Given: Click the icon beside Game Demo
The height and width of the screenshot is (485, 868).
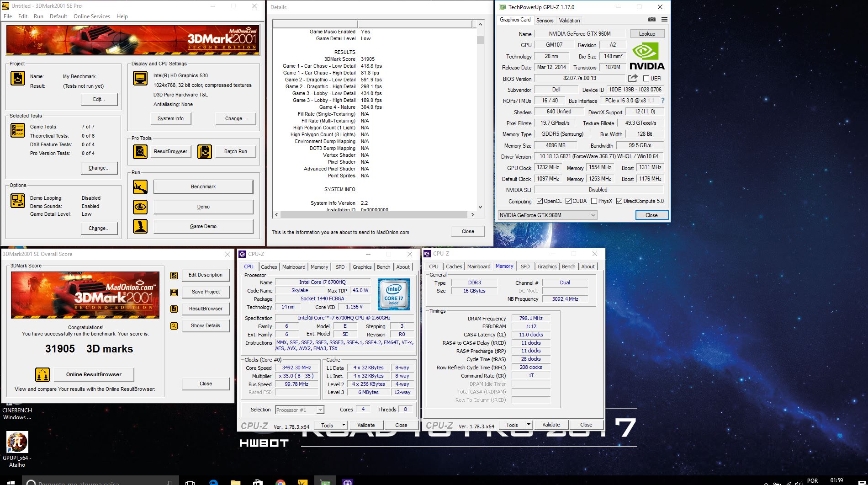Looking at the screenshot, I should click(x=140, y=226).
